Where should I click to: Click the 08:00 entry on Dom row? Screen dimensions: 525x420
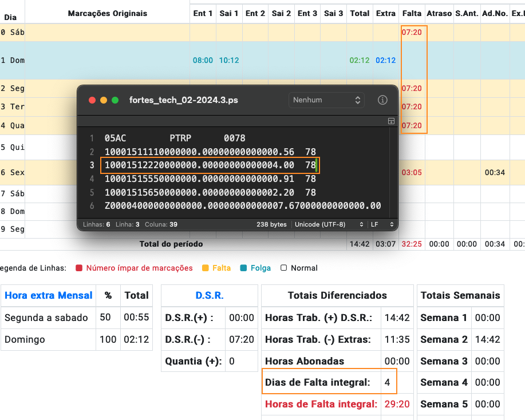pyautogui.click(x=203, y=60)
